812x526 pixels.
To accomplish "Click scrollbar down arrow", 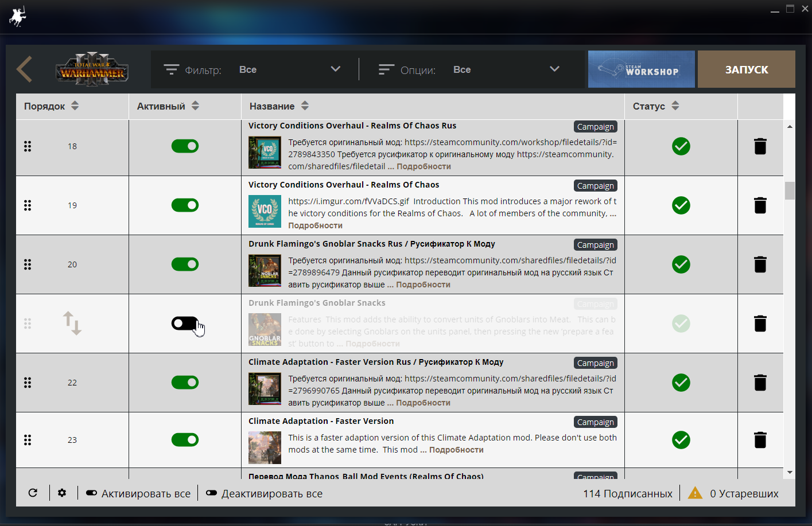I will coord(790,473).
